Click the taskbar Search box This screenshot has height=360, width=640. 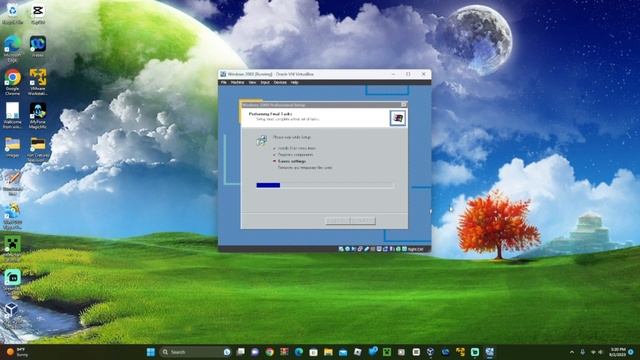tap(196, 352)
